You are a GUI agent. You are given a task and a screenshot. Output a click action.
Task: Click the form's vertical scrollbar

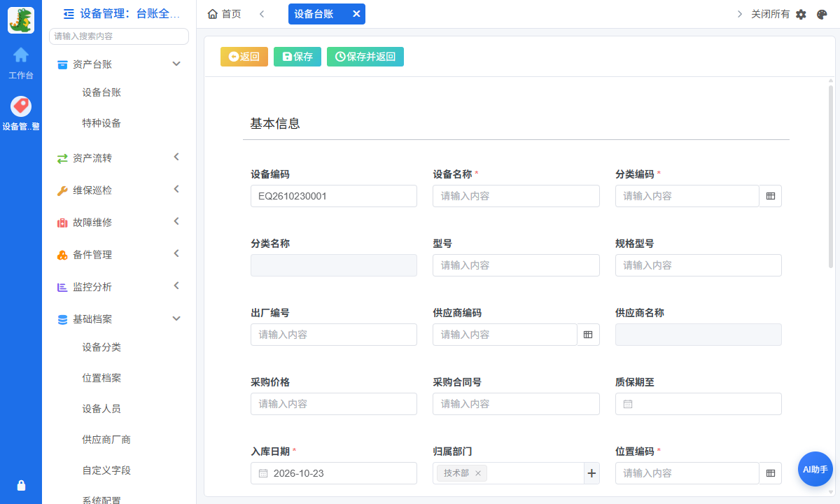click(831, 175)
